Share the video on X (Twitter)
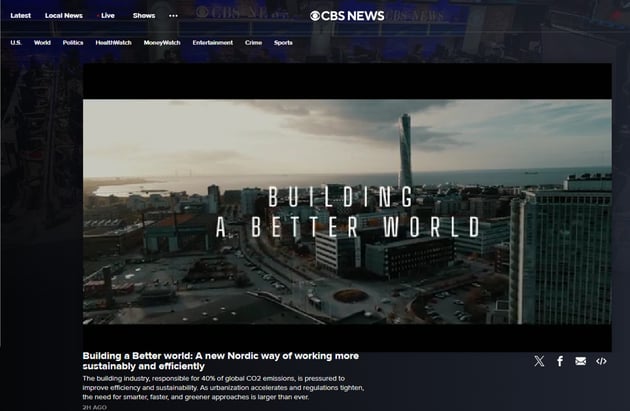 [539, 361]
